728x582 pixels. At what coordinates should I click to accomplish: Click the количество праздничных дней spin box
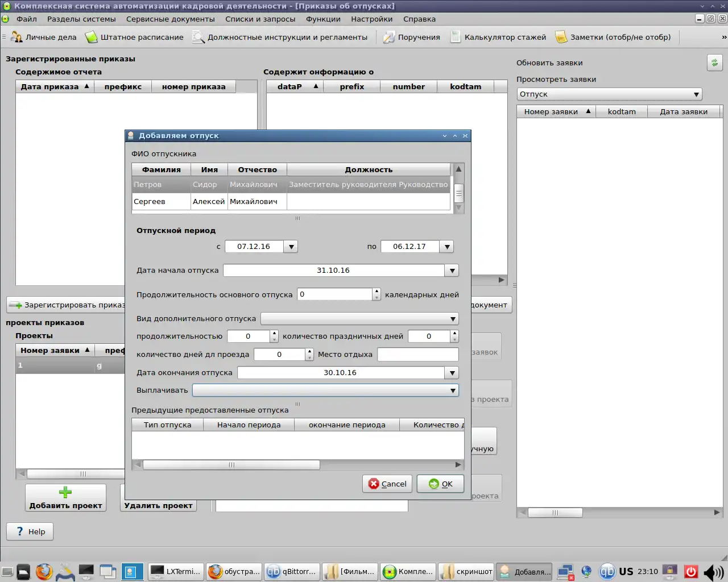433,336
